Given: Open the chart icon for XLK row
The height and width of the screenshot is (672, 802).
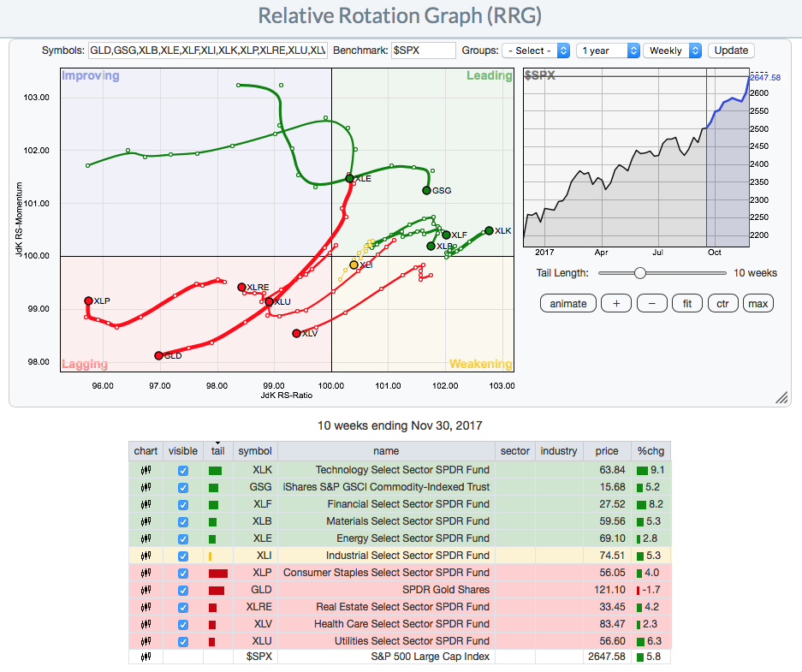Looking at the screenshot, I should [x=146, y=470].
